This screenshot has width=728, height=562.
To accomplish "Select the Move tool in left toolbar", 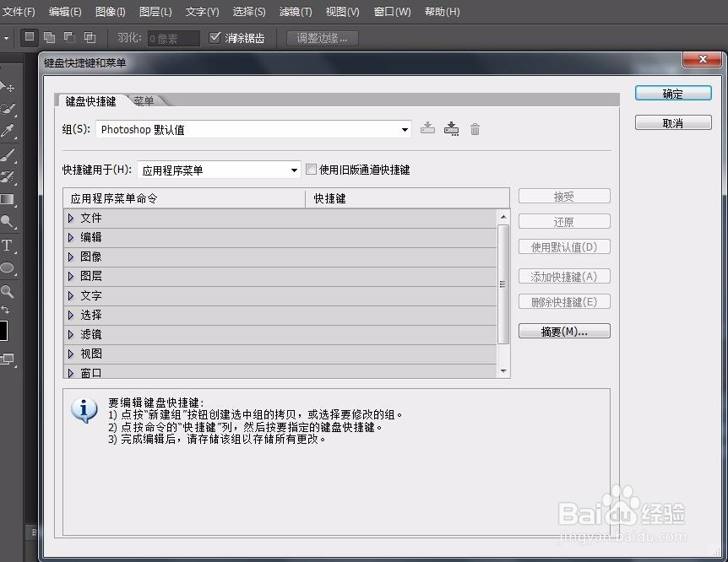I will tap(8, 87).
